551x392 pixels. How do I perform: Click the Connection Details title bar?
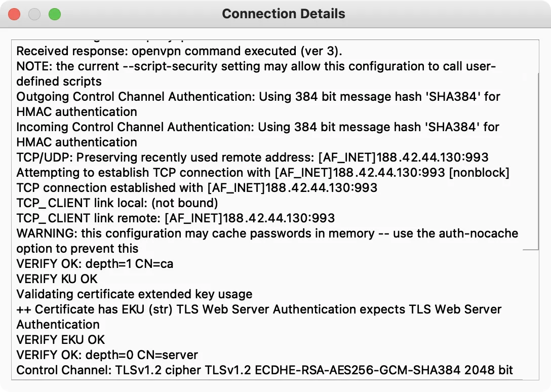click(x=283, y=14)
